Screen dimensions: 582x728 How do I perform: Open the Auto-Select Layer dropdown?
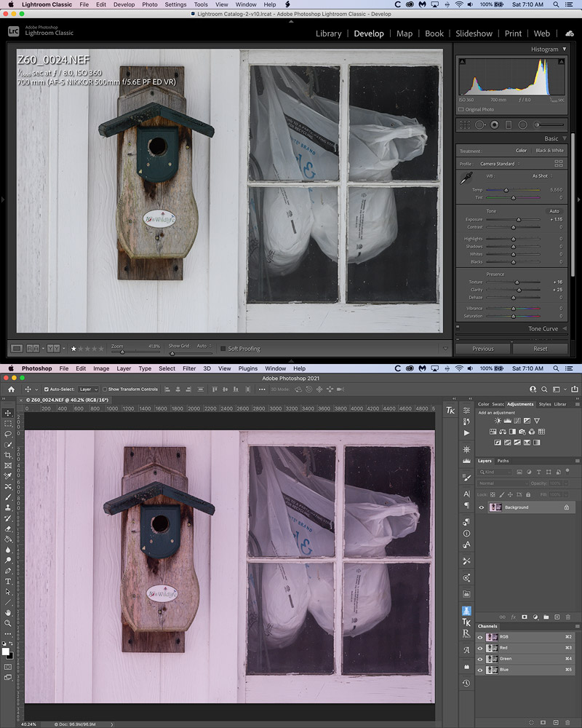[x=88, y=389]
